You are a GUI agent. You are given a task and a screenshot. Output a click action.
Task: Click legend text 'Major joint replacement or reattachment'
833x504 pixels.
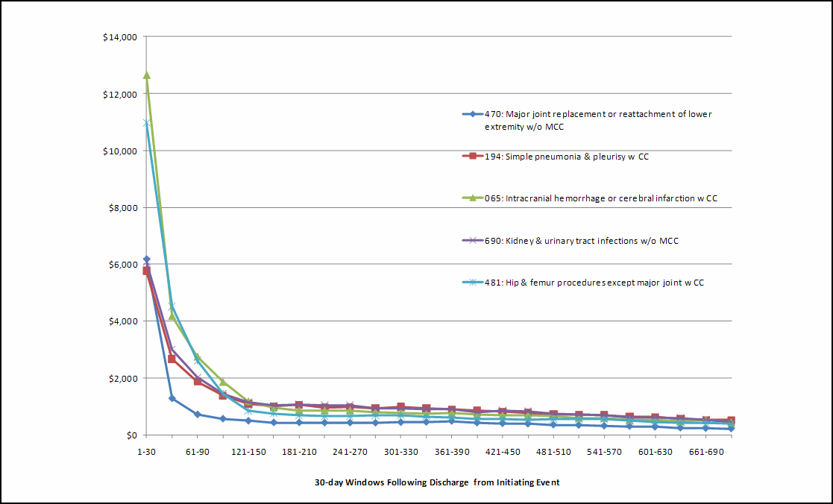598,114
